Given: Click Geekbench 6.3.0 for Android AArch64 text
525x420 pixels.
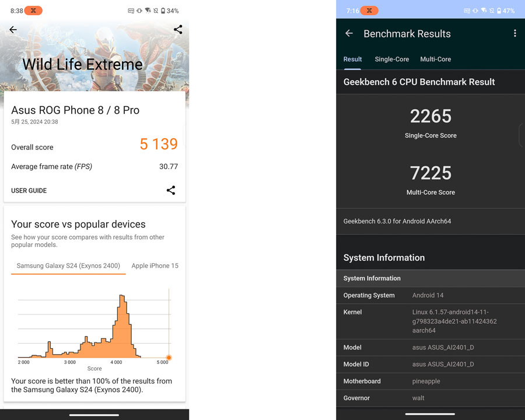Looking at the screenshot, I should coord(397,221).
